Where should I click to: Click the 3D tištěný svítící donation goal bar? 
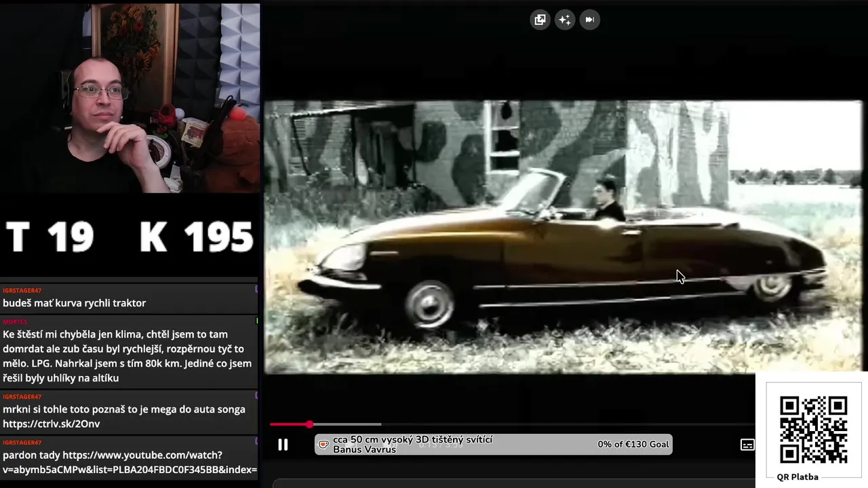point(493,444)
